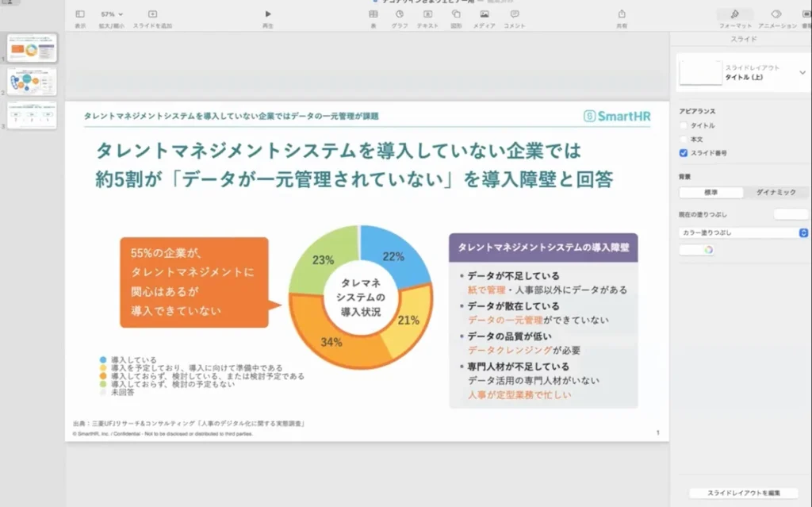Viewport: 812px width, 507px height.
Task: Open the Media (メディア) toolbar icon
Action: 484,14
